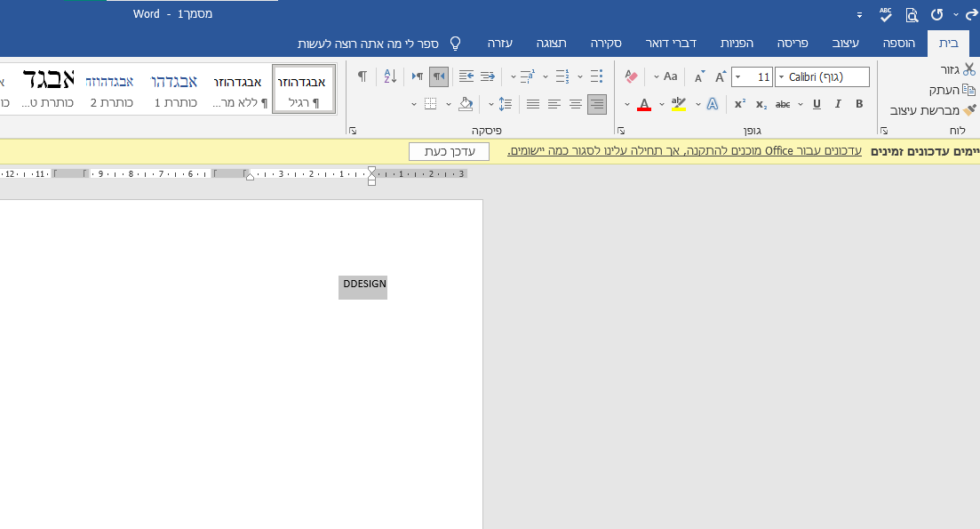Apply the yellow text highlight color
This screenshot has width=980, height=529.
tap(679, 104)
